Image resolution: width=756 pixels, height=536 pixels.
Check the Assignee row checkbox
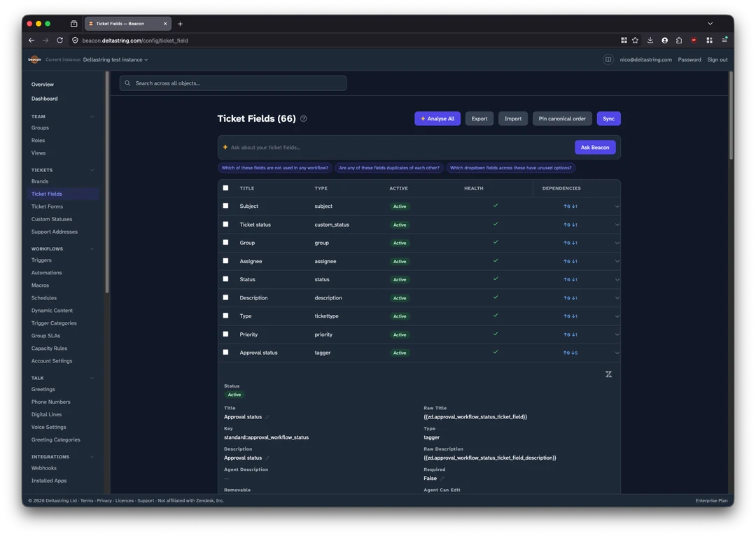point(225,261)
